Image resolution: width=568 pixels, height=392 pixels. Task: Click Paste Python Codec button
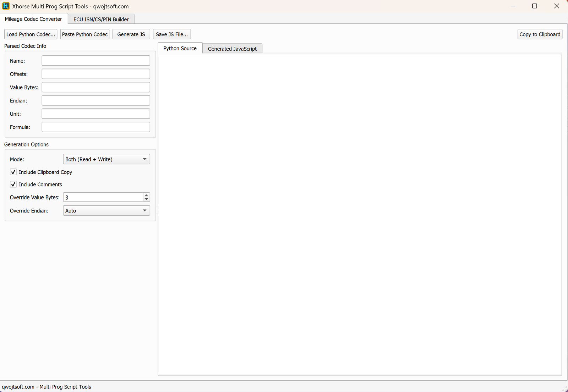point(85,34)
